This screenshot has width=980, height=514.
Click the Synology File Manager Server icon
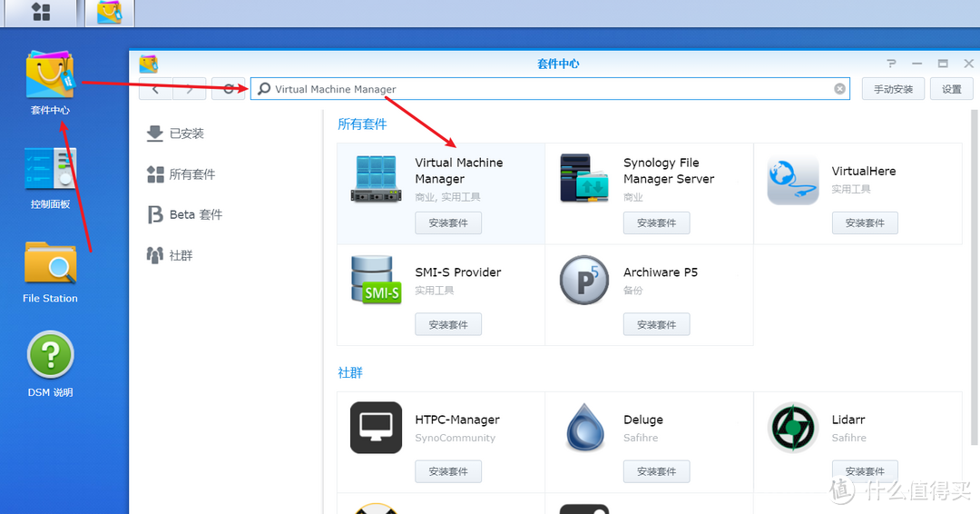(583, 178)
